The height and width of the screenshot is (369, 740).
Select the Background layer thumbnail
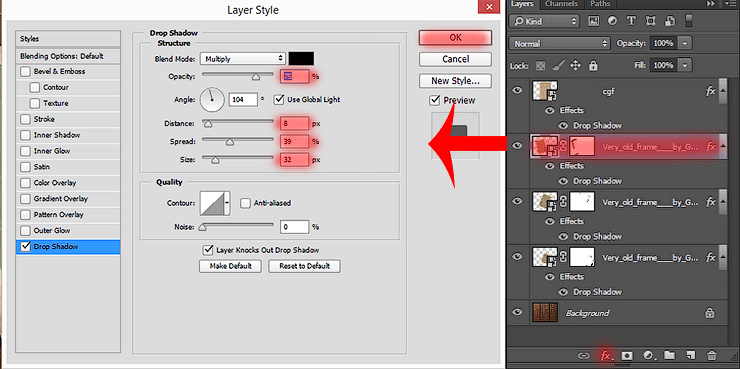(x=545, y=312)
